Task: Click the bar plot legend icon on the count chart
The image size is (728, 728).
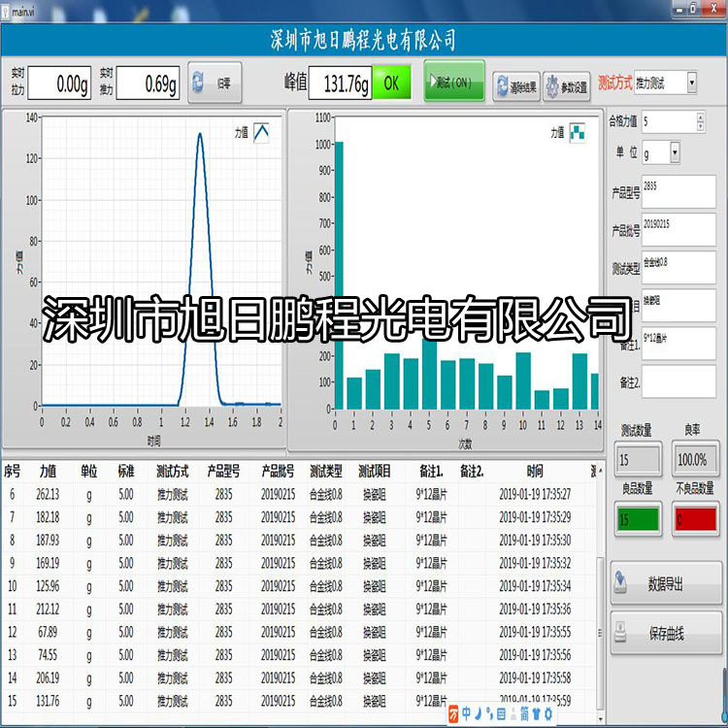Action: (578, 133)
